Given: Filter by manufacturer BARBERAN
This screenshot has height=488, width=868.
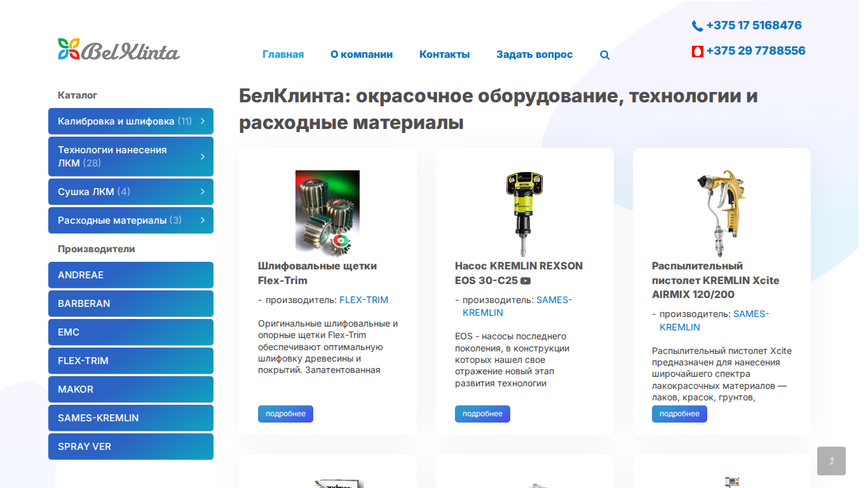Looking at the screenshot, I should pos(131,304).
